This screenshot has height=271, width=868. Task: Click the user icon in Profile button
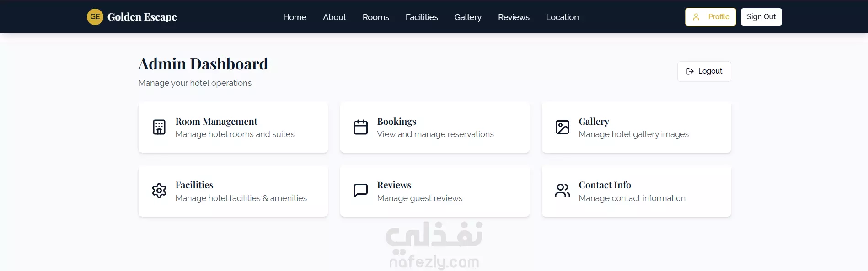coord(696,17)
